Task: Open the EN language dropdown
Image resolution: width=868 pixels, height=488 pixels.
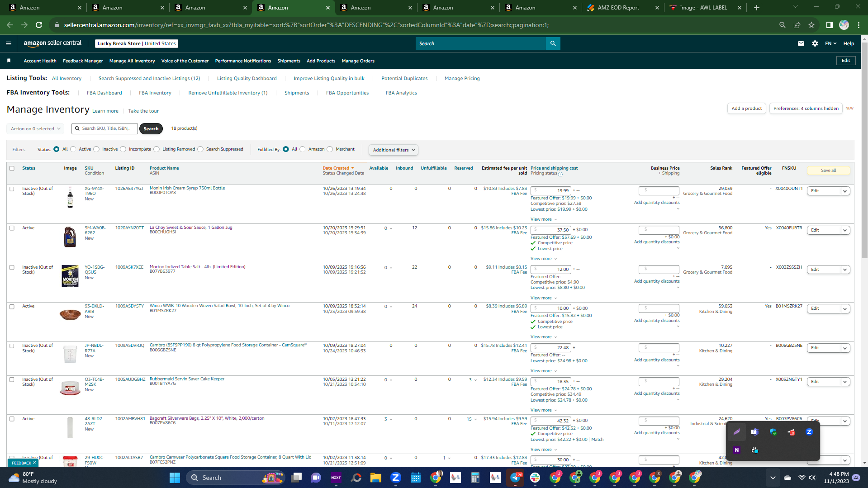Action: click(x=830, y=43)
